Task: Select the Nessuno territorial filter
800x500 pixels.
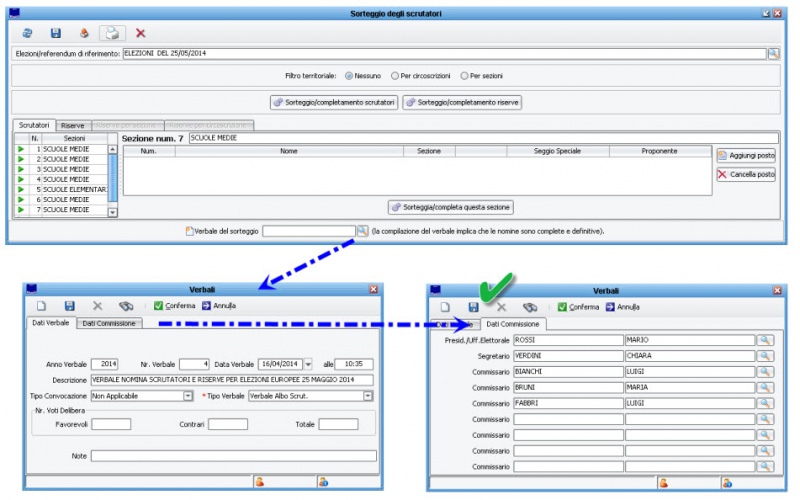Action: pyautogui.click(x=349, y=75)
